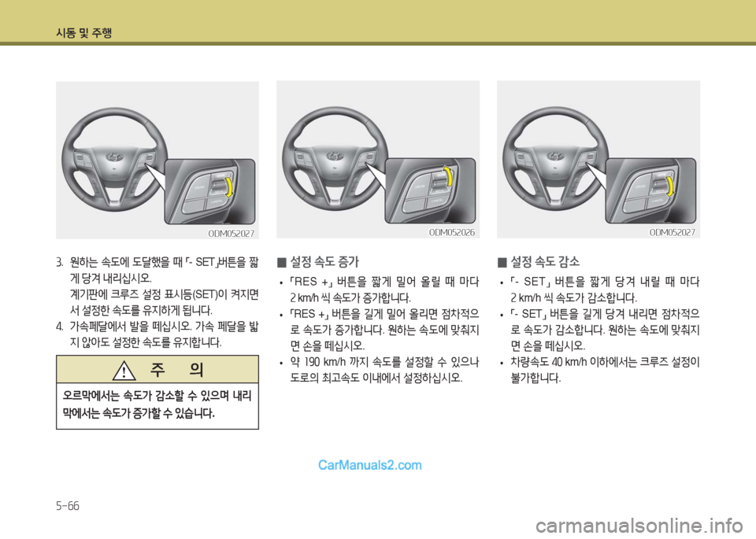Click the upward yellow arrow in the middle inset
Viewport: 756px width, 539px height.
(x=448, y=177)
